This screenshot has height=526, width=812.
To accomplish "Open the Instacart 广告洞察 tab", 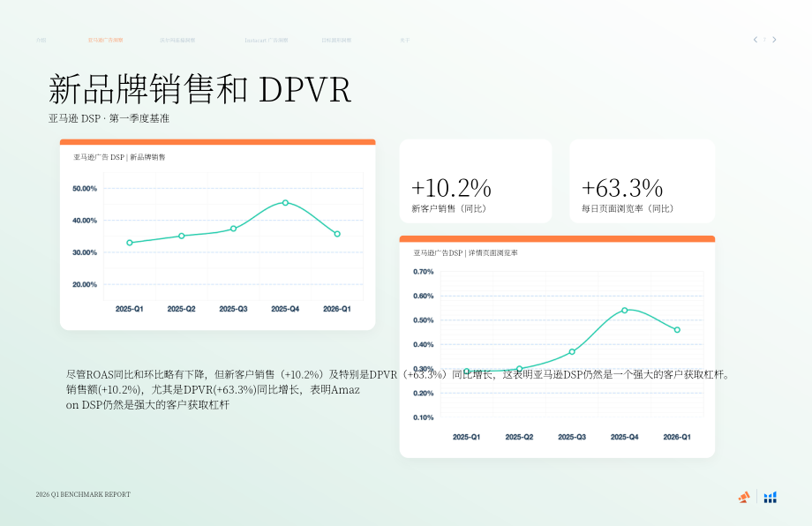I will click(x=267, y=40).
